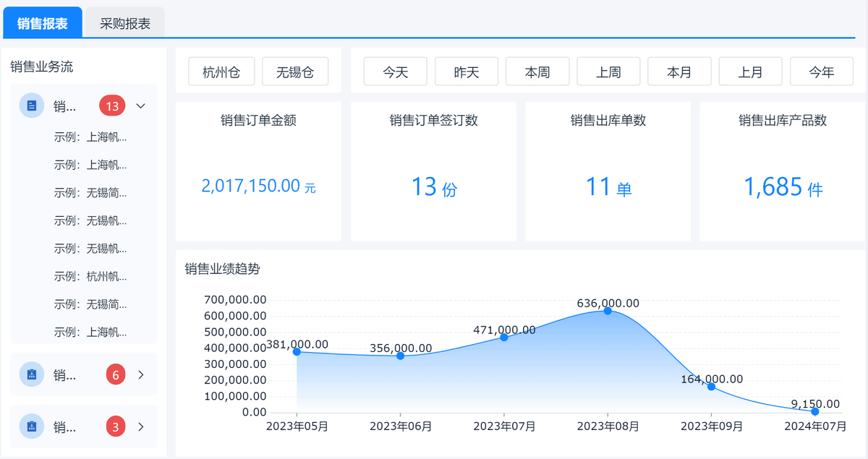
Task: Click the briefcase icon of the 6-count sidebar category
Action: point(30,374)
